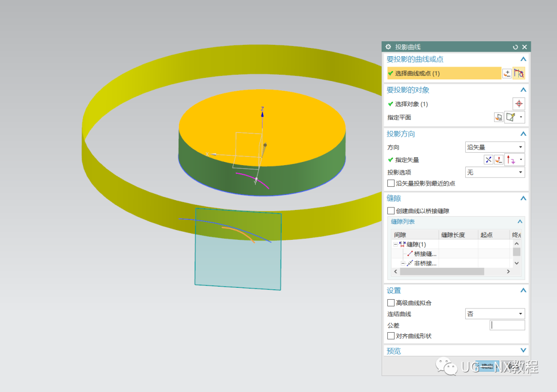557x392 pixels.
Task: Toggle 高级曲线拟合 checkbox
Action: [391, 303]
